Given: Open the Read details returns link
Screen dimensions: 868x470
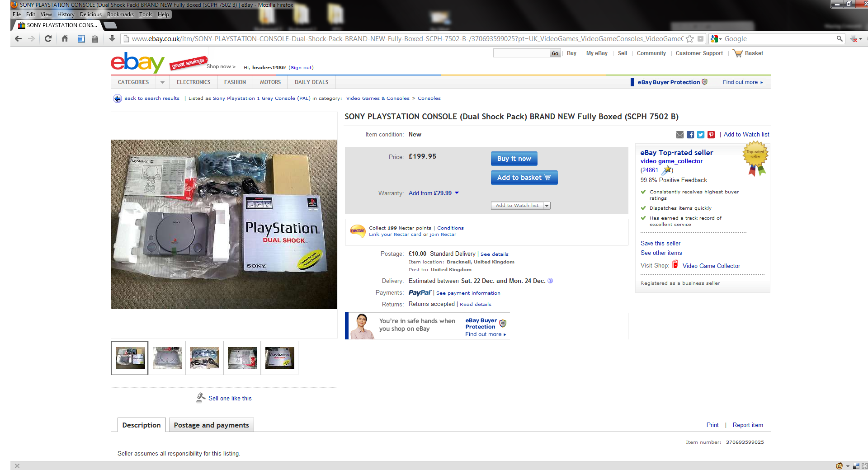Looking at the screenshot, I should tap(475, 304).
